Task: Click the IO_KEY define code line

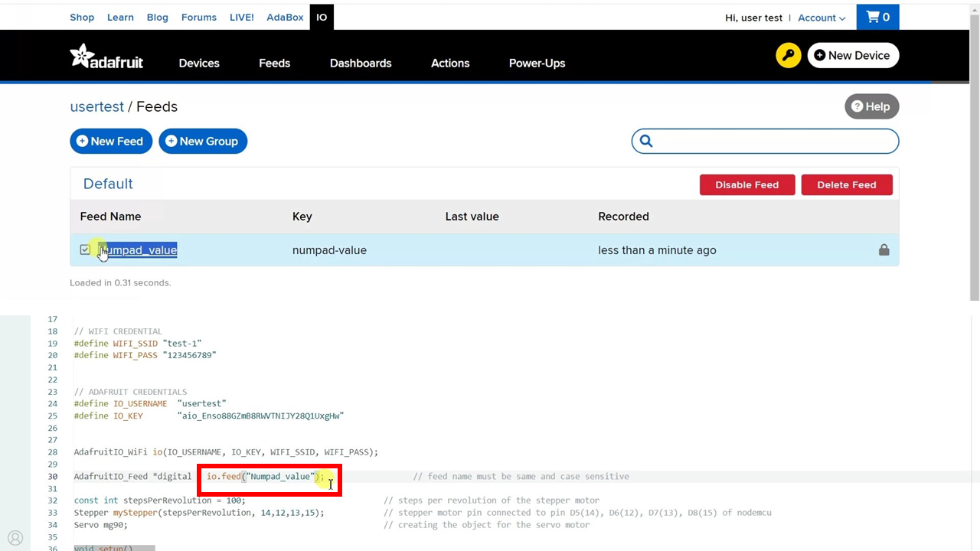Action: [x=209, y=416]
